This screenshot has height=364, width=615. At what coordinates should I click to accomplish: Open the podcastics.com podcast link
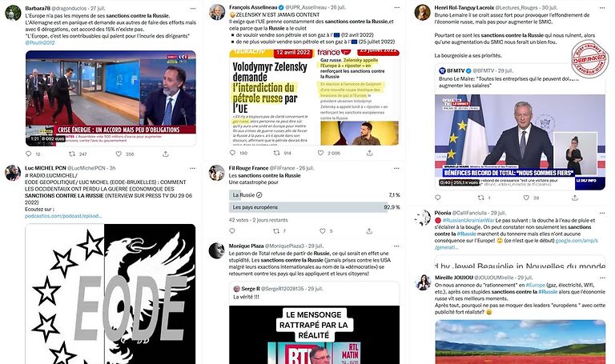63,216
